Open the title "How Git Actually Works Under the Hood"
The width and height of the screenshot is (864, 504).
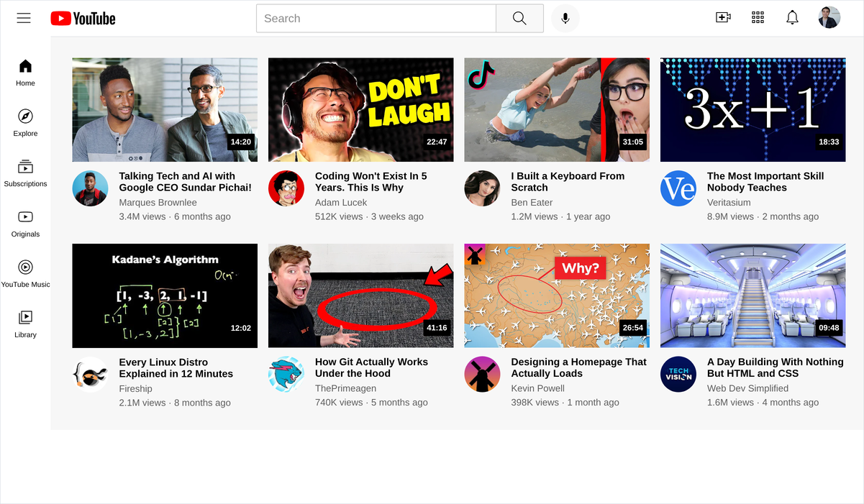[372, 368]
